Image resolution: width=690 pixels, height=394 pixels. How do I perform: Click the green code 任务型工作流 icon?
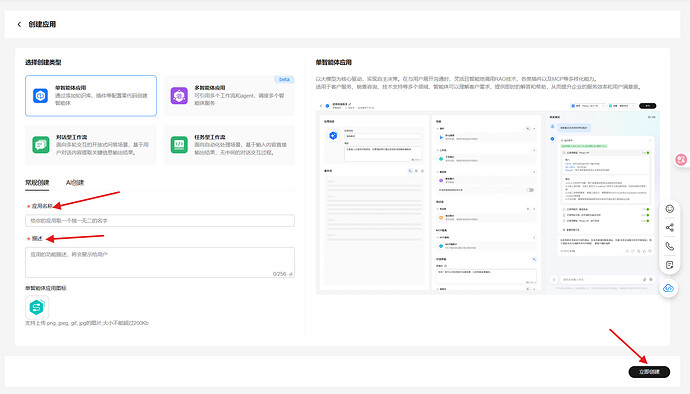pyautogui.click(x=179, y=145)
